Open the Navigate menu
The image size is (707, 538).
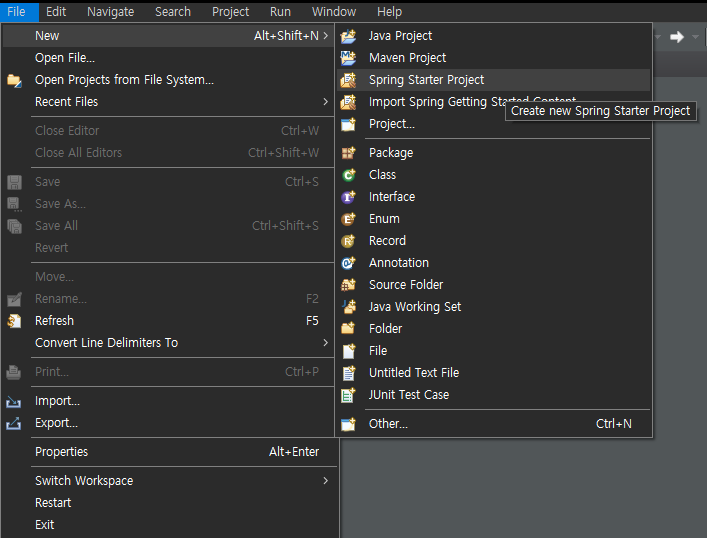click(x=110, y=12)
